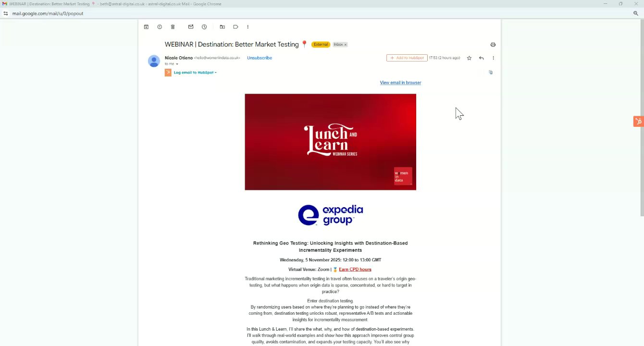Click the HubSpot copy icon
This screenshot has width=644, height=346.
(x=491, y=72)
